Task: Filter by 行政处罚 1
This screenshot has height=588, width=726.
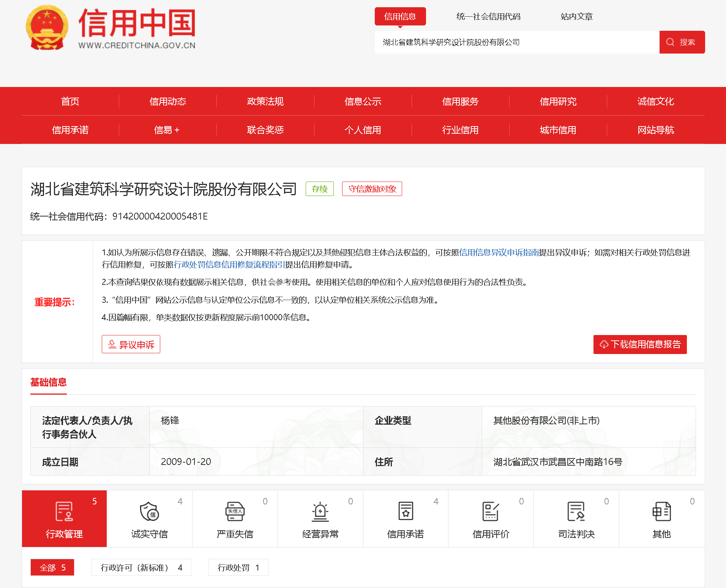Action: [x=238, y=567]
